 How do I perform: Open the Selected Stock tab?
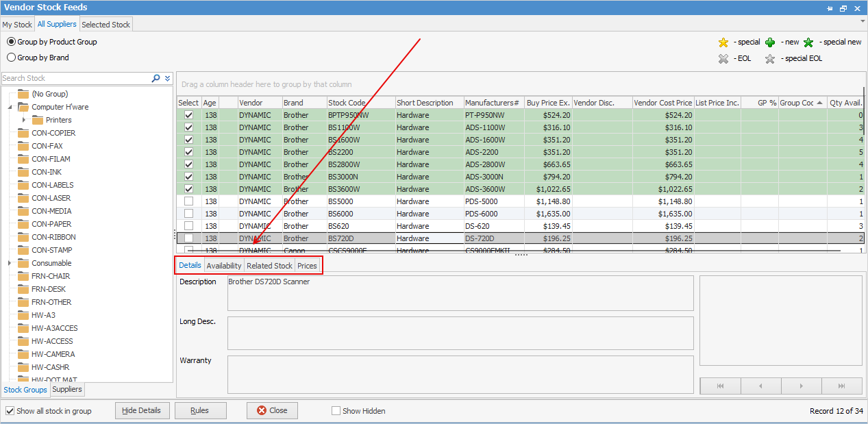tap(106, 25)
